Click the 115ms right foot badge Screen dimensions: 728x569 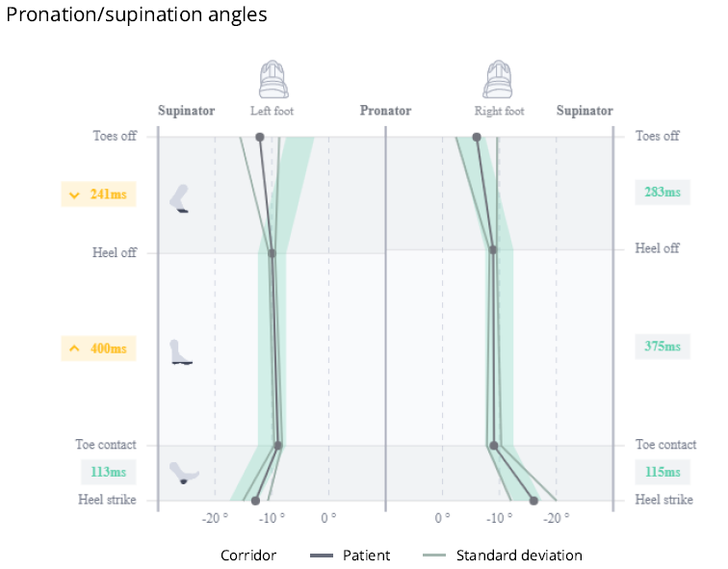(x=663, y=472)
